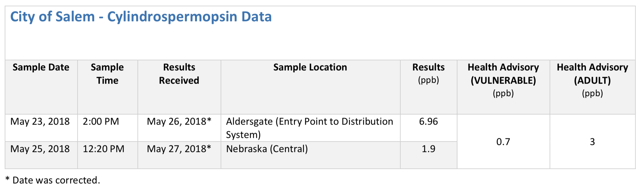The width and height of the screenshot is (644, 191).
Task: Click the 0.7 vulnerable advisory value
Action: coord(503,142)
